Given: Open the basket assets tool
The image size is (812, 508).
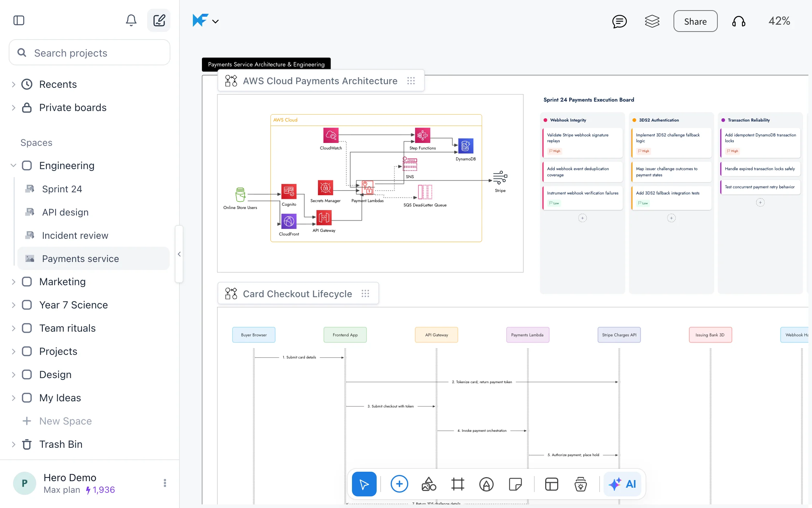Looking at the screenshot, I should [x=581, y=484].
